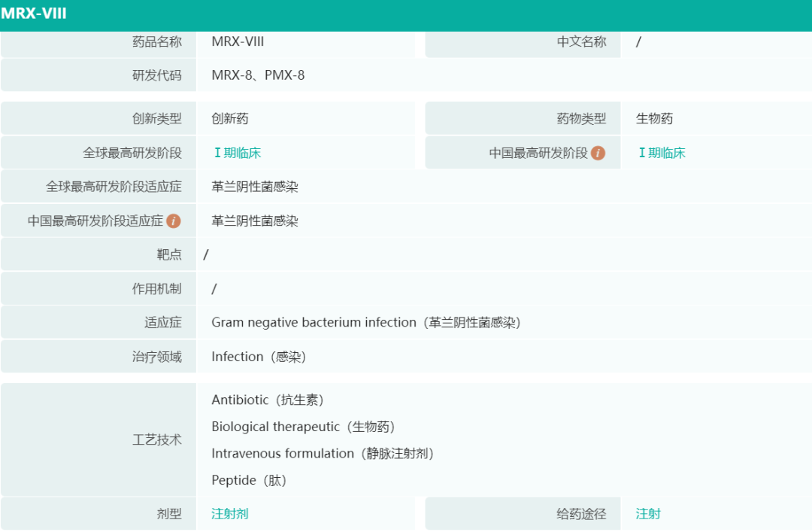Click the 工艺技术 row label
The height and width of the screenshot is (532, 812).
(x=157, y=439)
